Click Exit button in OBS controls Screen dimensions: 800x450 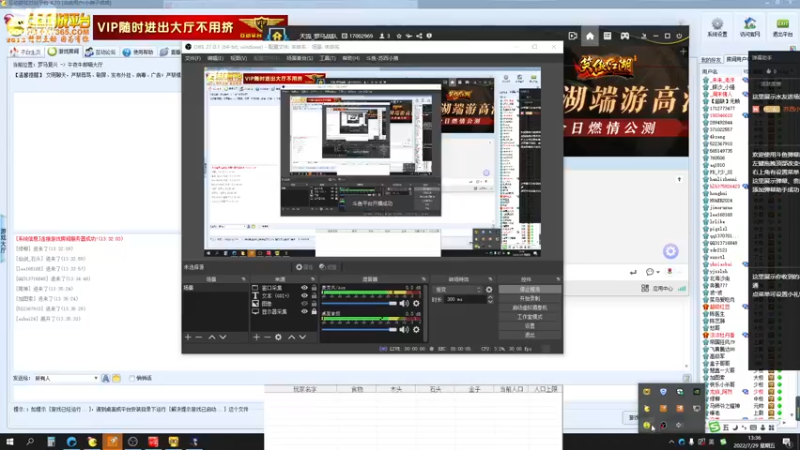530,335
